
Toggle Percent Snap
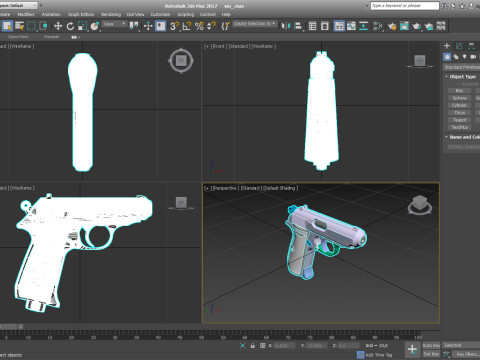199,26
